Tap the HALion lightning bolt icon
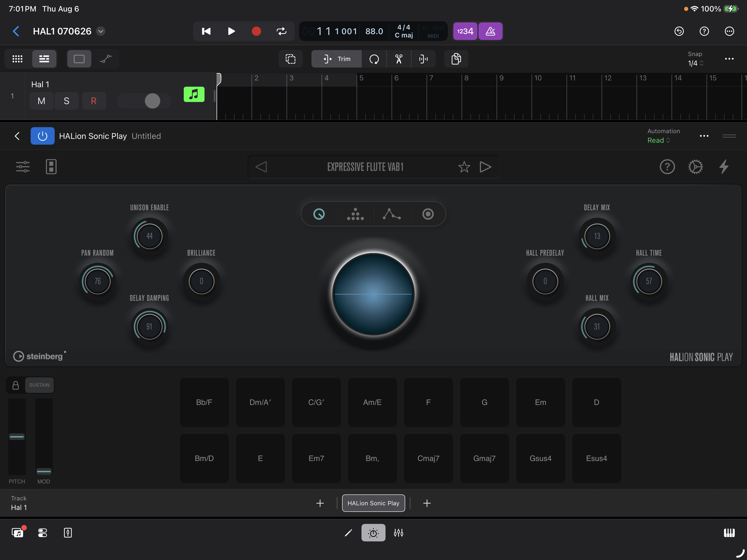Screen dimensions: 747x560 click(724, 167)
